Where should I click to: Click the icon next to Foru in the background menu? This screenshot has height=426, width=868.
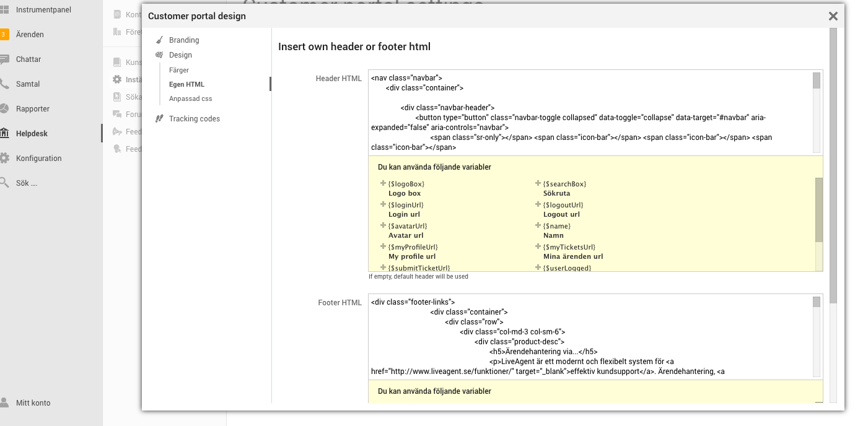point(117,115)
